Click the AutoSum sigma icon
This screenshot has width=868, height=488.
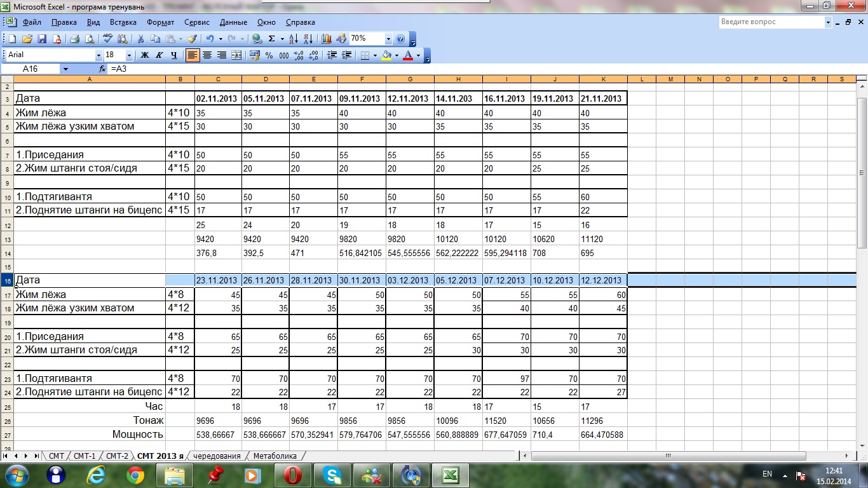tap(272, 39)
